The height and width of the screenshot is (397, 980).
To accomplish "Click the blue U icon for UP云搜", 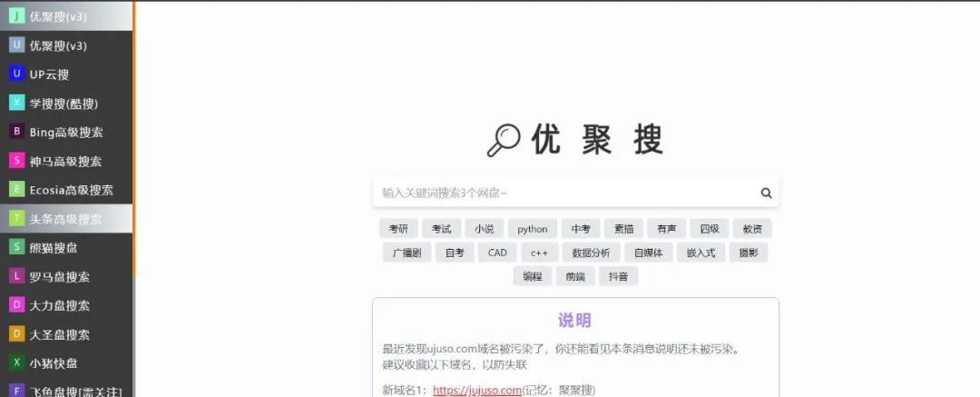I will pyautogui.click(x=16, y=74).
